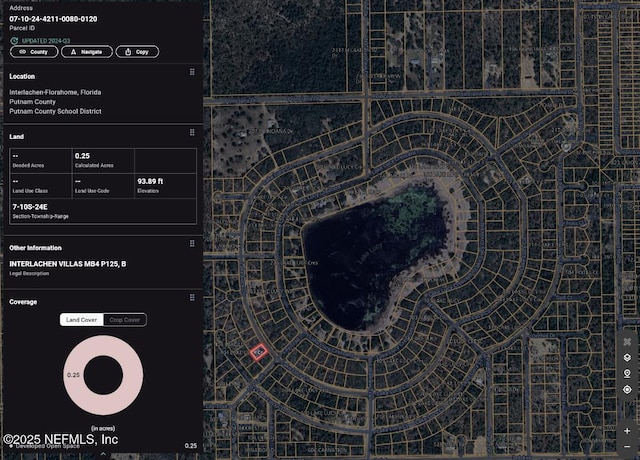Open the County link button
The width and height of the screenshot is (640, 460).
[x=34, y=52]
